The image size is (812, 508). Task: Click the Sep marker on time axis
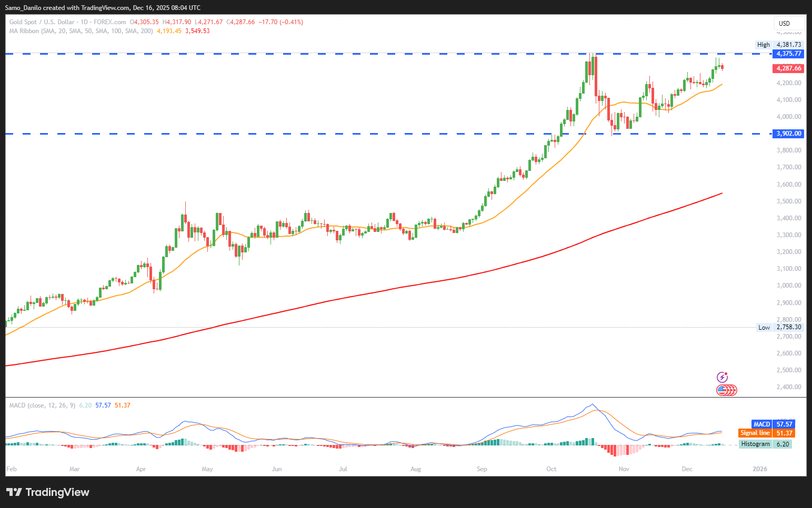pos(482,469)
